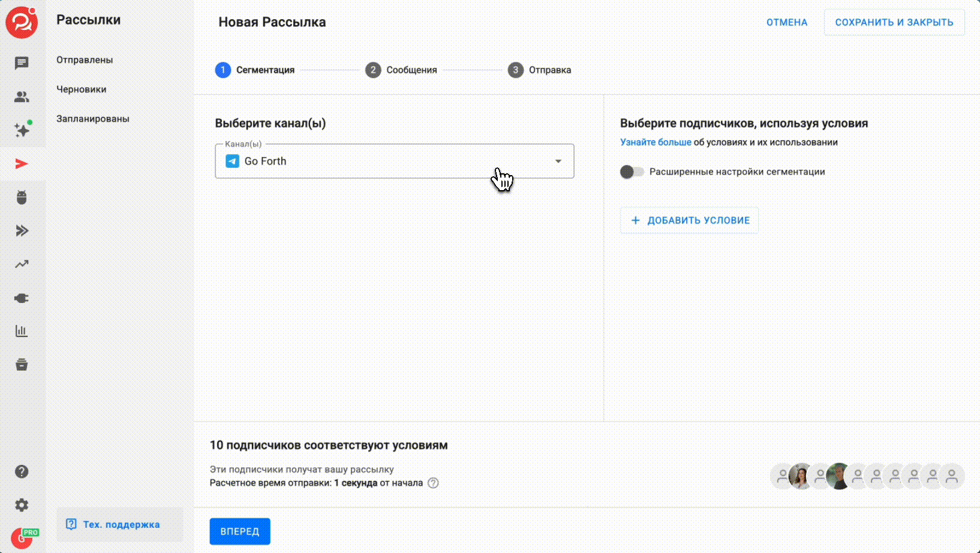Click the double-arrow sequences icon
Viewport: 980px width, 553px height.
[22, 231]
